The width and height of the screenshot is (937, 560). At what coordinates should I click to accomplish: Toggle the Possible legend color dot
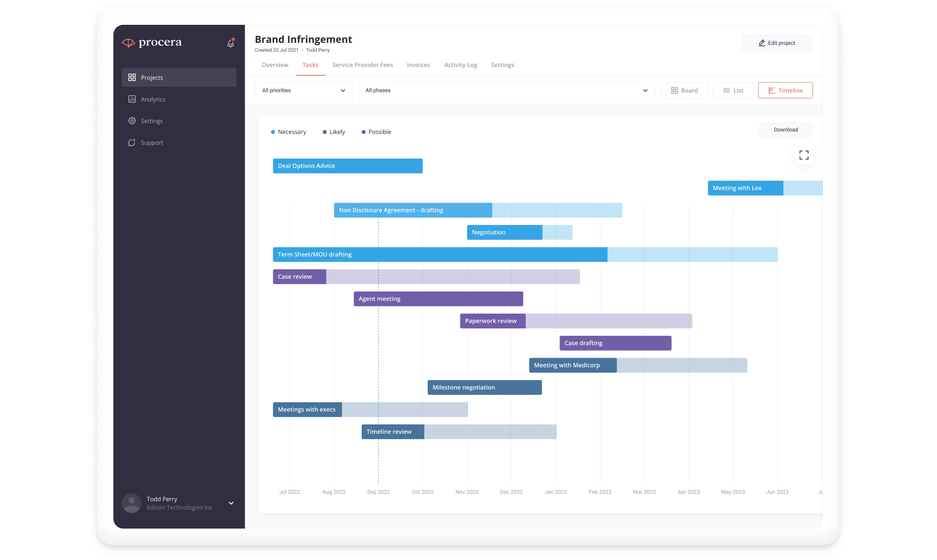point(363,132)
